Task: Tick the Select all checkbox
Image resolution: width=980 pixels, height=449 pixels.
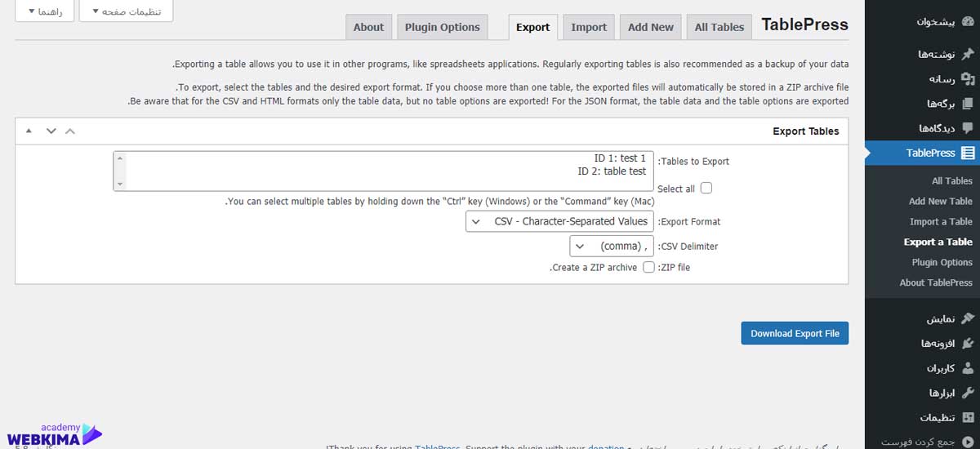Action: tap(706, 188)
